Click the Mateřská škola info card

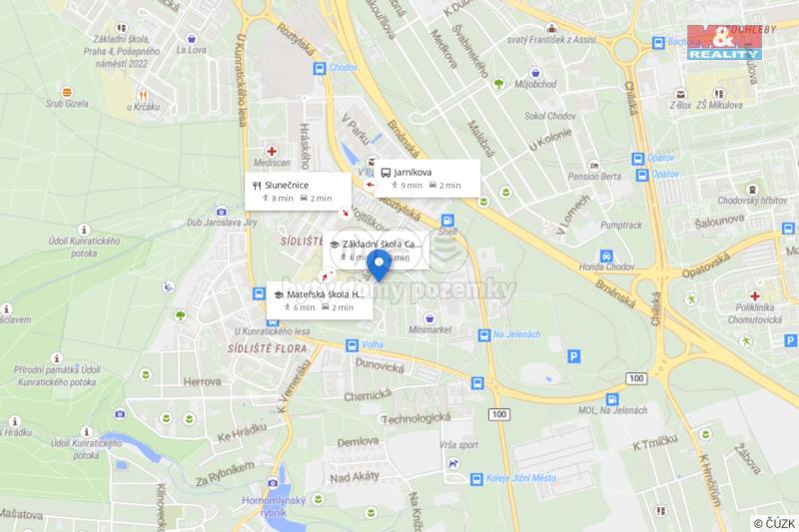click(x=320, y=300)
